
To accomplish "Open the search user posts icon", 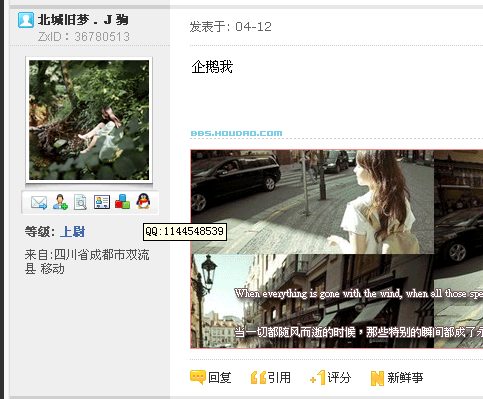I will click(x=80, y=202).
